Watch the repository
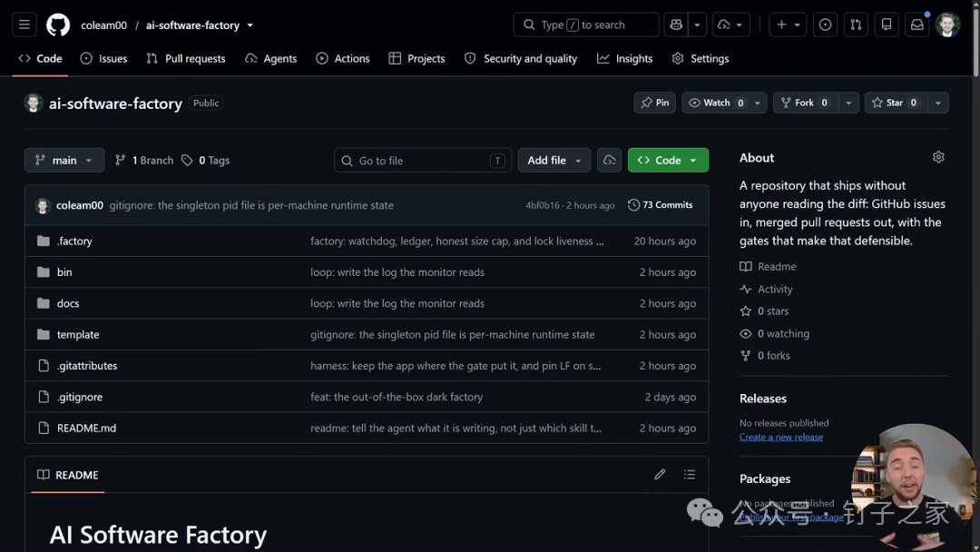The height and width of the screenshot is (552, 980). tap(716, 103)
